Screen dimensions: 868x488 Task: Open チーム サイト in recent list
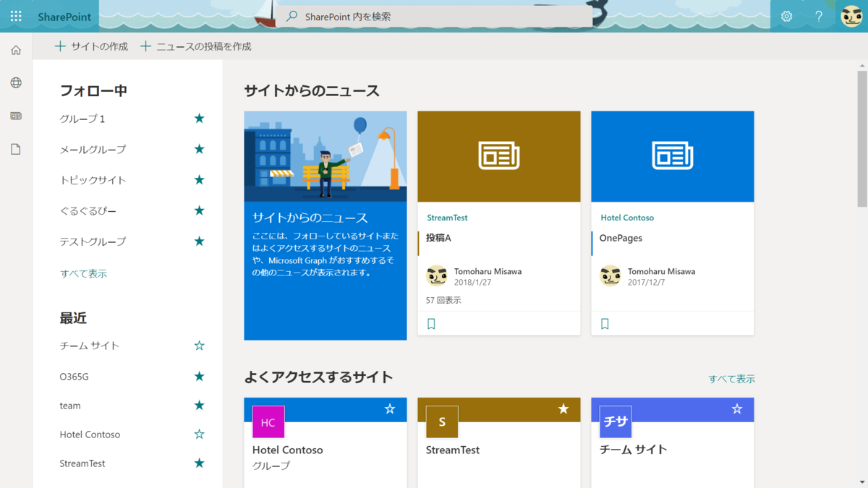click(x=90, y=346)
